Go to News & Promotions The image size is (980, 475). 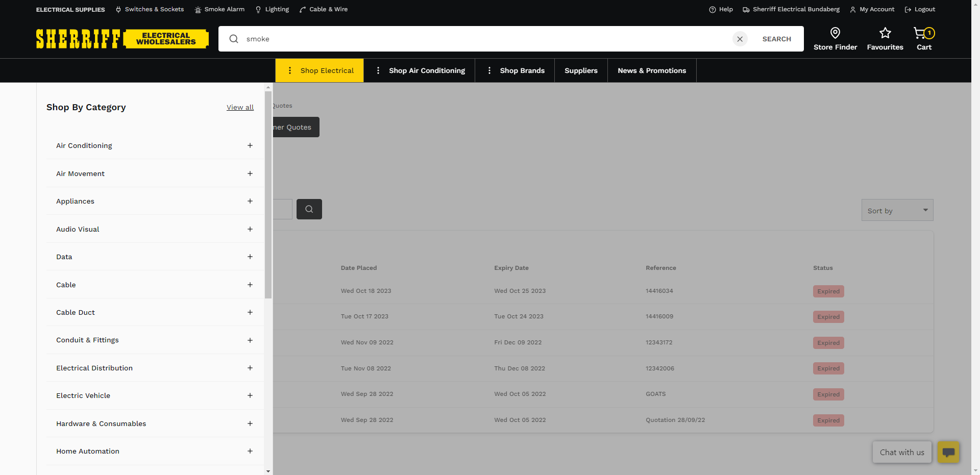pos(651,70)
